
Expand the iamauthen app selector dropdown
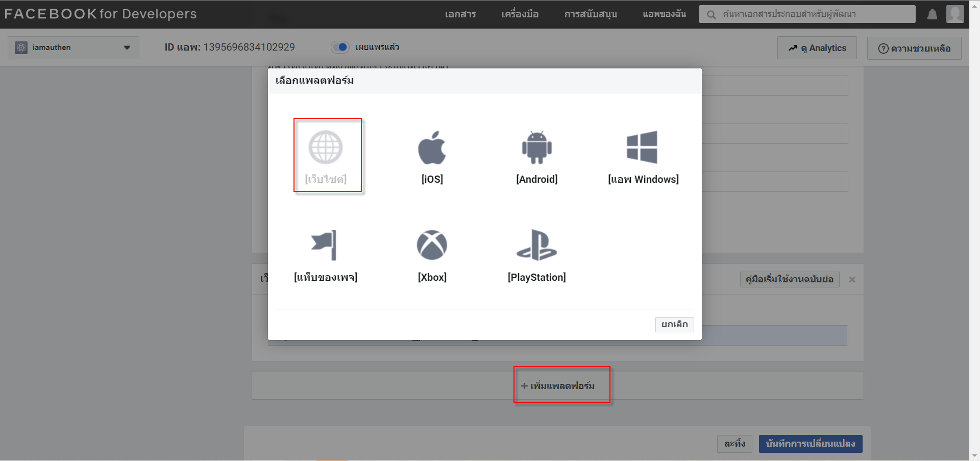point(73,47)
